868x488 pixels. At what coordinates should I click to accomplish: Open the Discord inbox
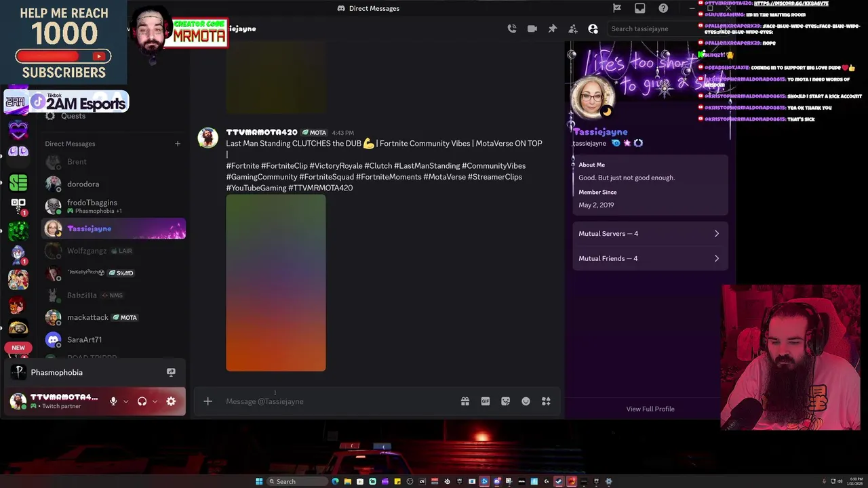click(x=640, y=8)
